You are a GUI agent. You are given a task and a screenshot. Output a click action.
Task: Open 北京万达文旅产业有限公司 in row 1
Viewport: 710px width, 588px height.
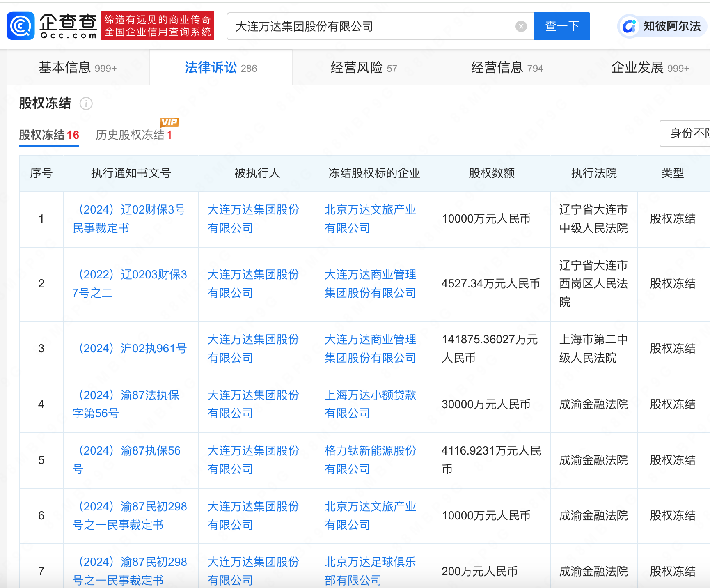click(x=370, y=219)
